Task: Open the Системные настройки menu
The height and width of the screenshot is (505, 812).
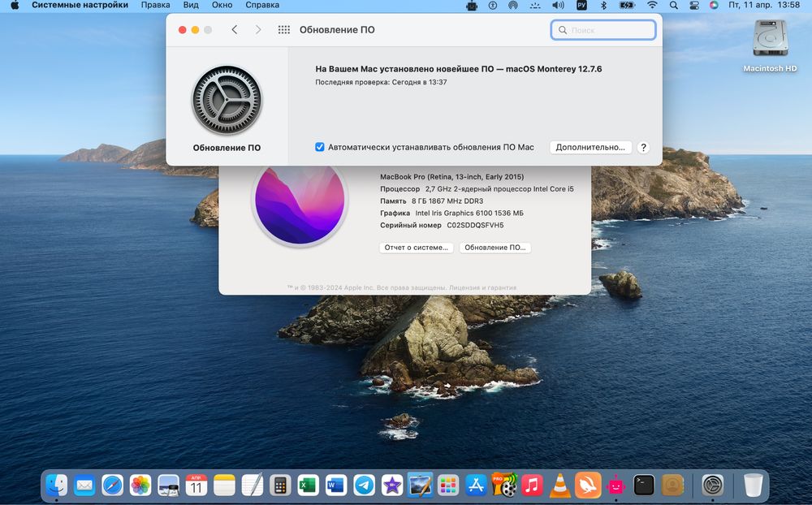Action: (x=80, y=5)
